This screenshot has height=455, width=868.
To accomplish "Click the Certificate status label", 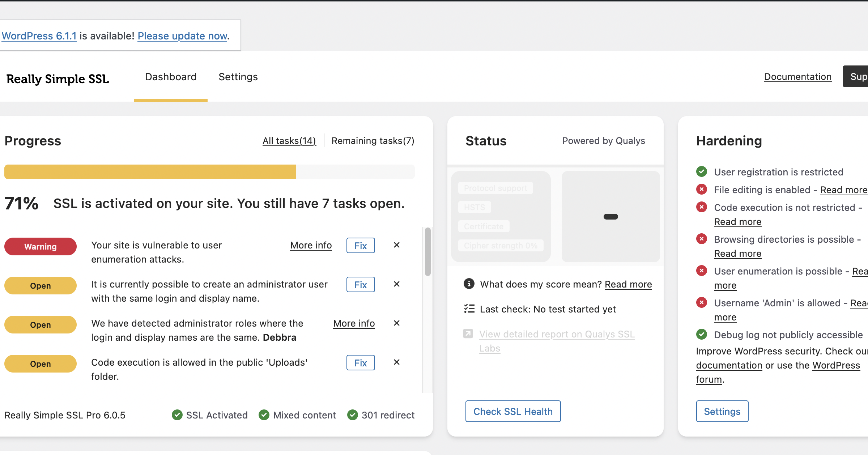I will pos(484,226).
